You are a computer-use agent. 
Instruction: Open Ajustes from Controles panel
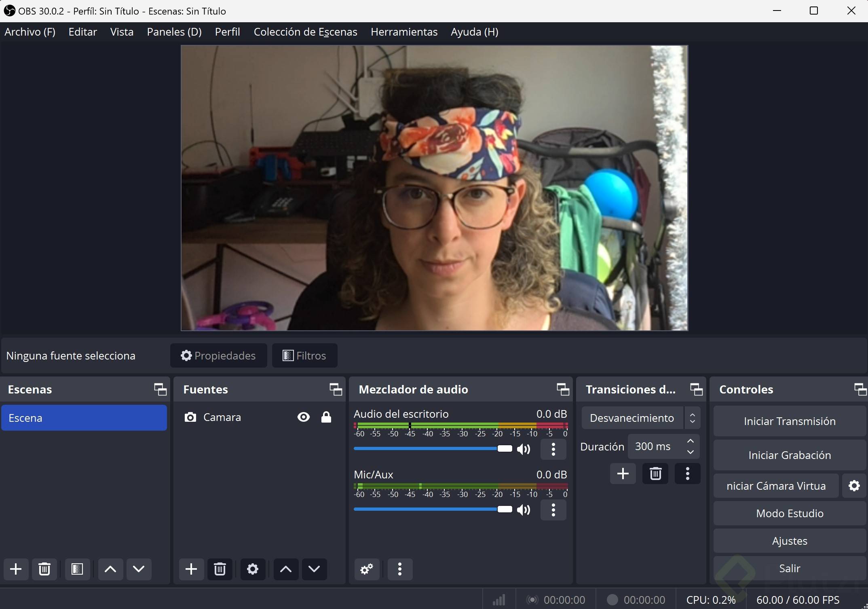click(x=789, y=541)
